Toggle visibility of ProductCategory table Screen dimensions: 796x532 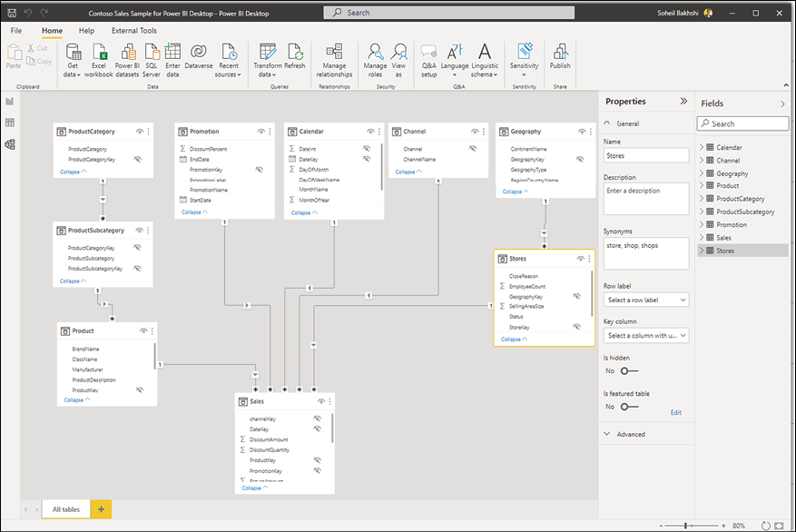(140, 132)
